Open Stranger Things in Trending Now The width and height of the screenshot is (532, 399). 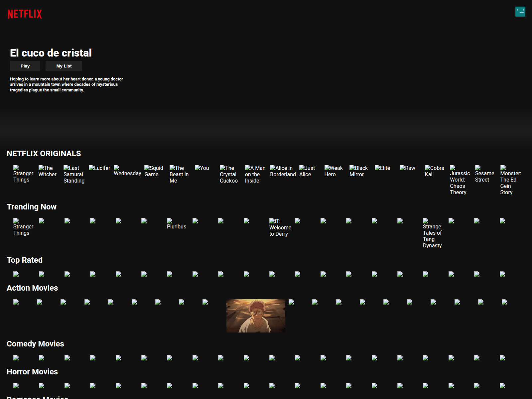(x=23, y=227)
